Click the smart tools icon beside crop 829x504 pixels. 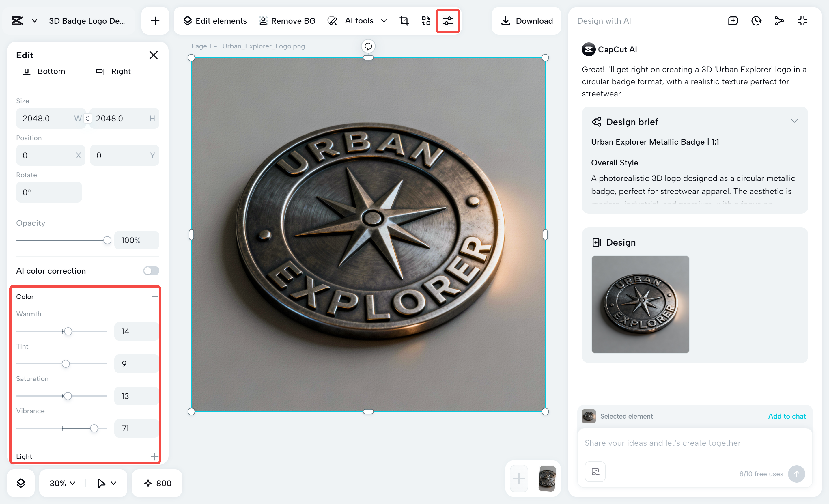tap(426, 21)
